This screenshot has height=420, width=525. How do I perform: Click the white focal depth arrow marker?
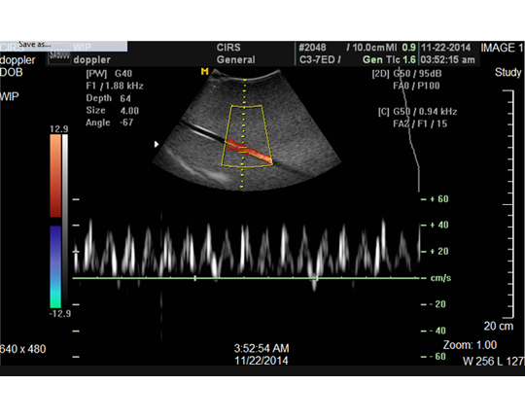[156, 144]
